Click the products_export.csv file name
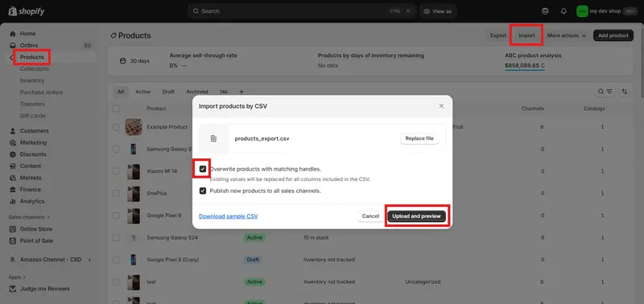This screenshot has height=304, width=644. pyautogui.click(x=262, y=138)
